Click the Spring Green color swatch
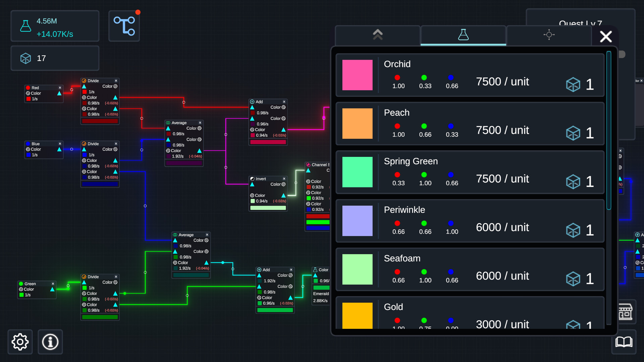 (x=357, y=172)
